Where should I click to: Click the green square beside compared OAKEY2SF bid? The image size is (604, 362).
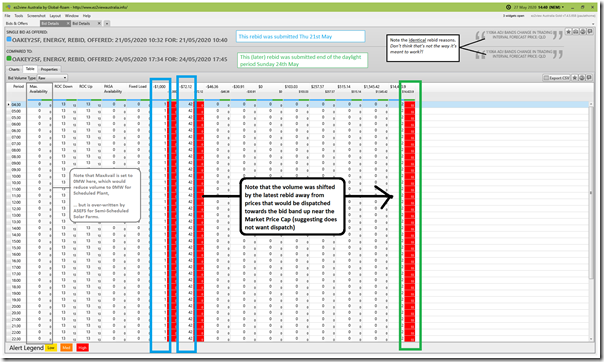point(9,59)
